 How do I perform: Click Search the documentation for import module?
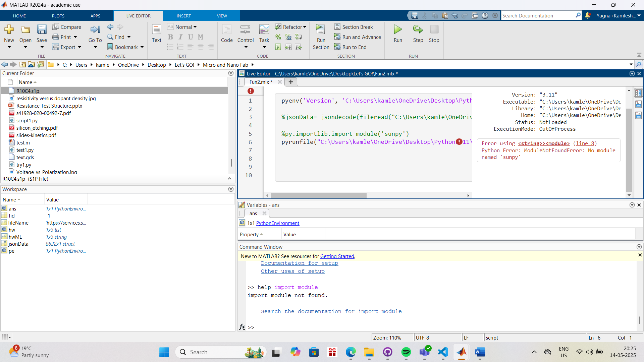[x=331, y=311]
